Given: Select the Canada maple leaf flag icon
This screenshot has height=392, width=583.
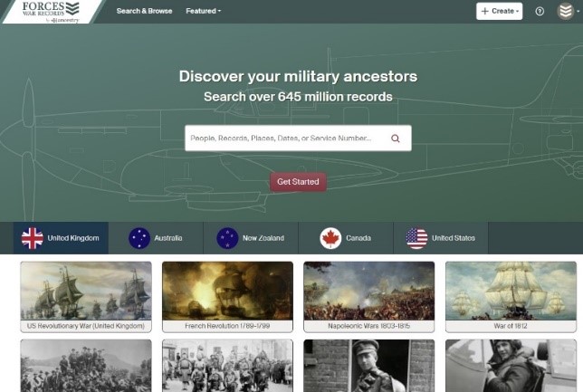Looking at the screenshot, I should pyautogui.click(x=330, y=238).
